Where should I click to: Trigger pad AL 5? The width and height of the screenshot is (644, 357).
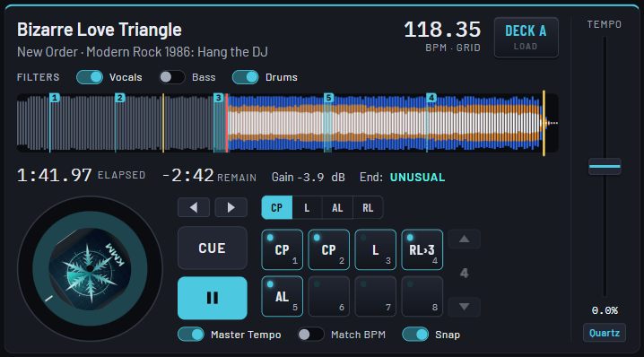tap(283, 296)
